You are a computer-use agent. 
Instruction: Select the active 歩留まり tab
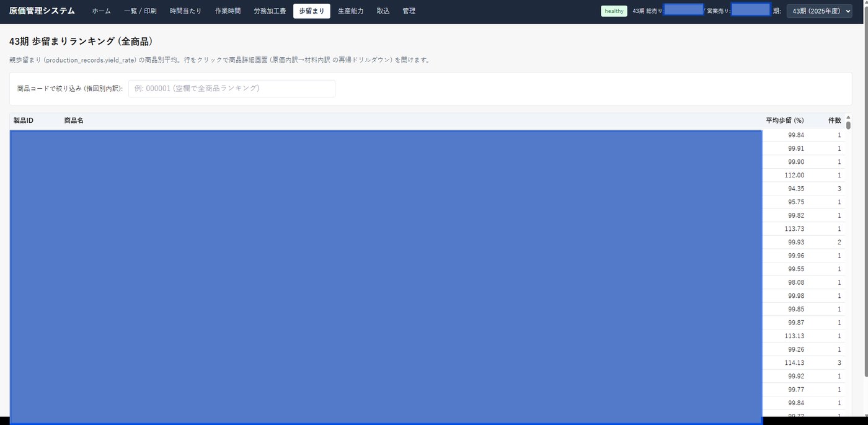coord(311,11)
